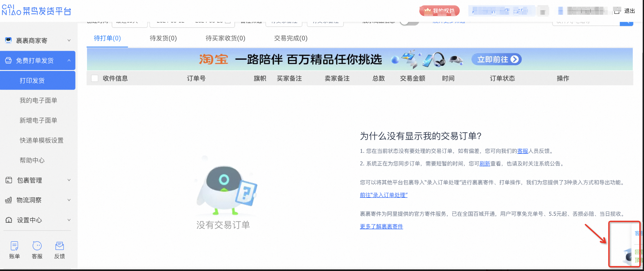The height and width of the screenshot is (271, 644).
Task: Switch to the 待发货(0) tab
Action: [163, 38]
